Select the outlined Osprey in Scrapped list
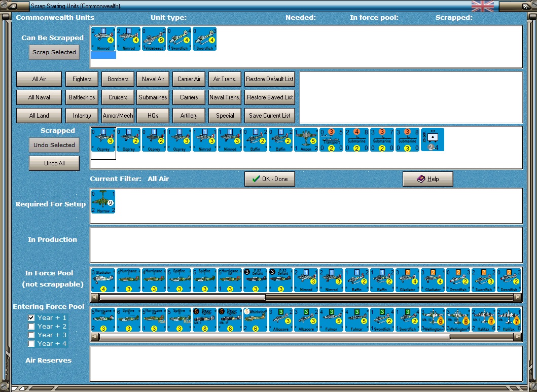The width and height of the screenshot is (537, 392). point(103,139)
